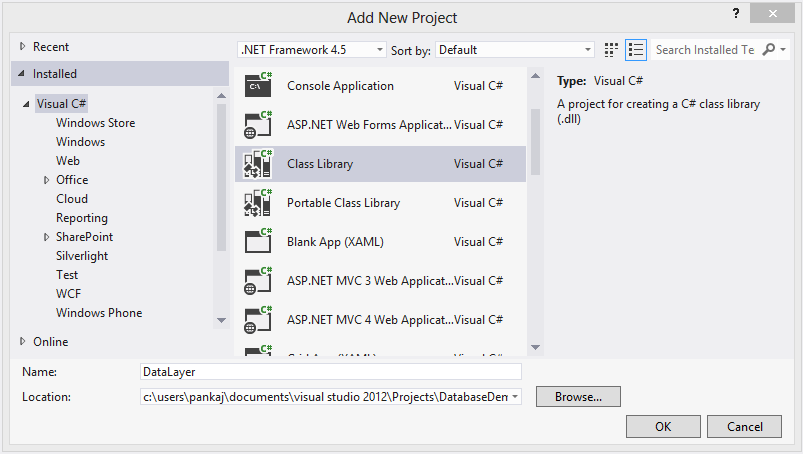Select the Windows Phone category
This screenshot has width=803, height=454.
click(99, 313)
